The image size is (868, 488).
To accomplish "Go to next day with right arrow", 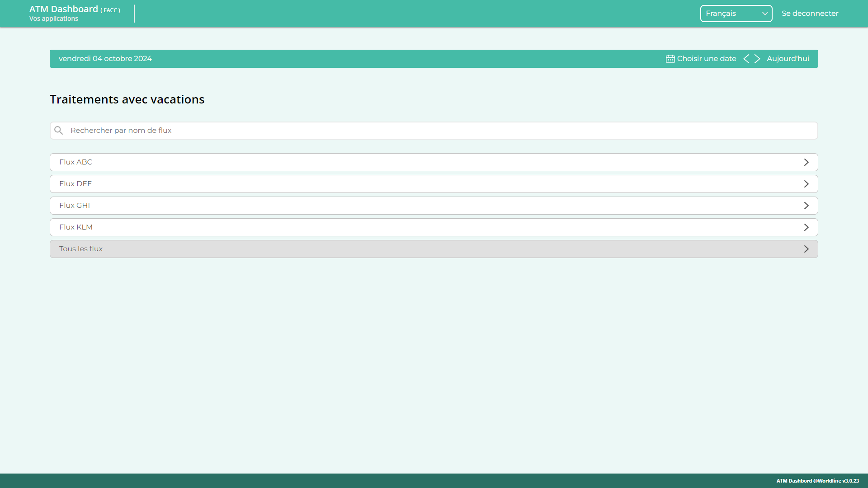I will 757,59.
